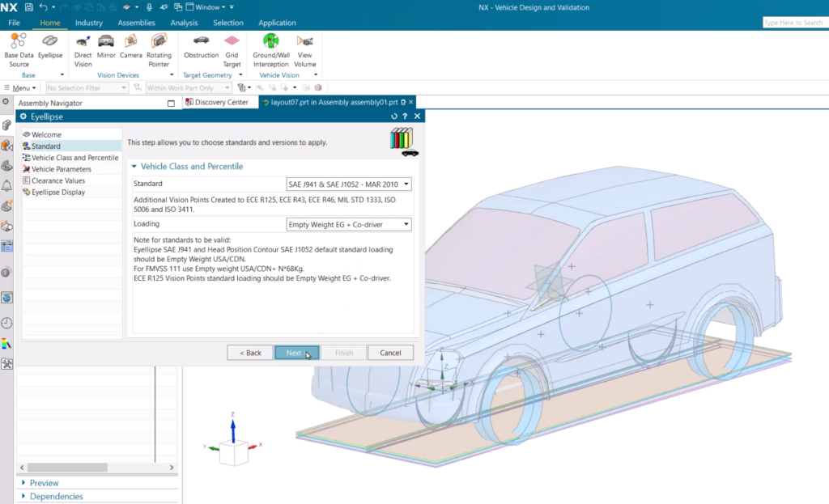Click the Back button in Eyellipse dialog
The height and width of the screenshot is (504, 829).
(x=249, y=352)
